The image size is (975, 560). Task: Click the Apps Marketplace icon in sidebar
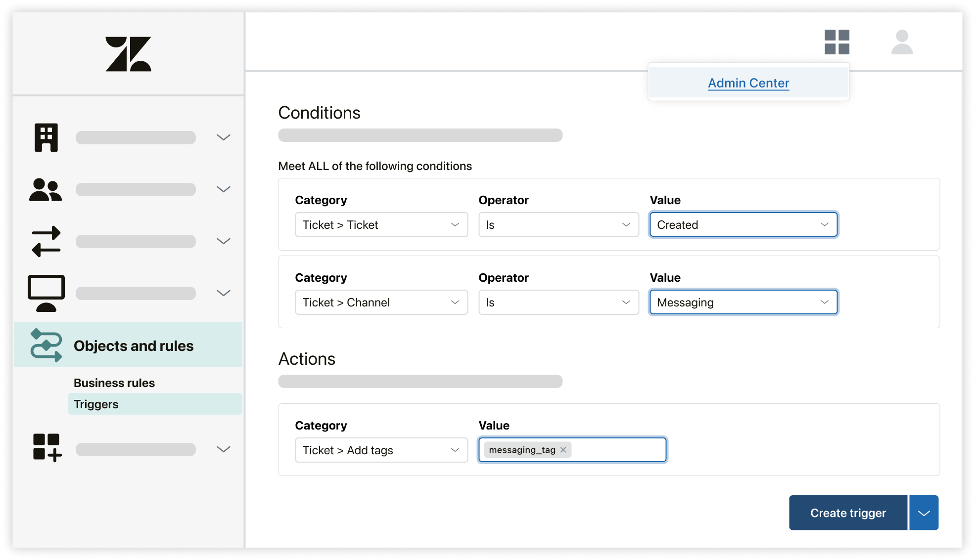[x=46, y=449]
